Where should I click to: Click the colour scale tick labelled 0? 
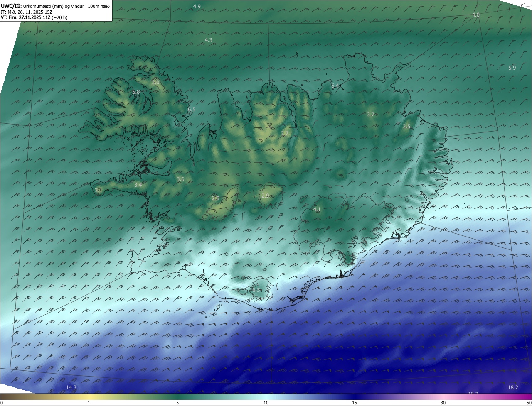coord(2,403)
